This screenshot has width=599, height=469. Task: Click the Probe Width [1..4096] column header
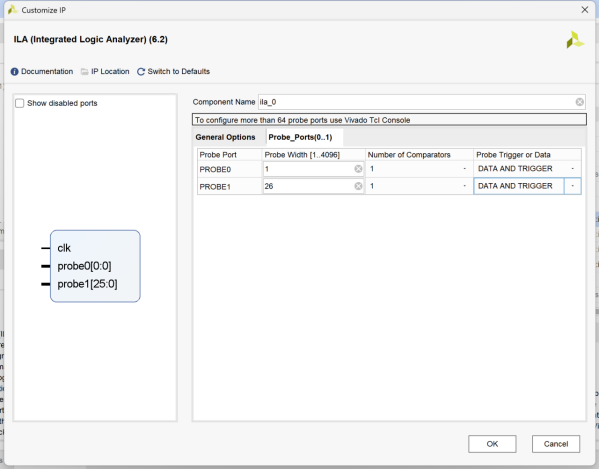302,155
